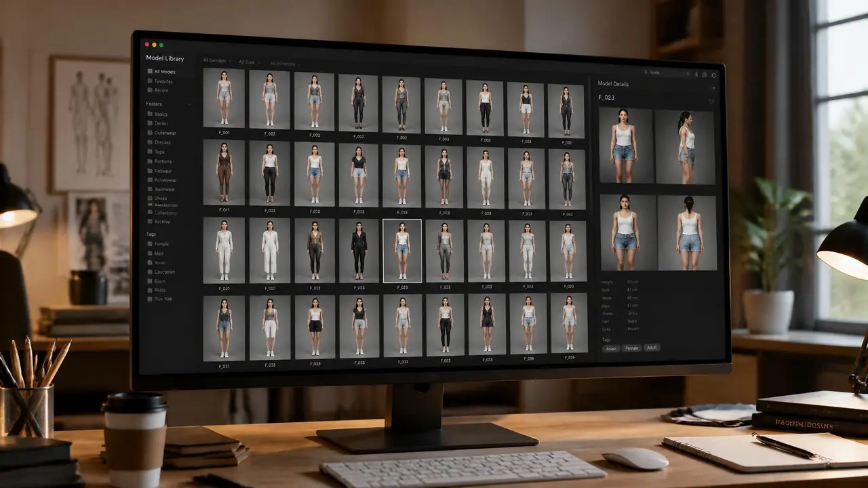Filter by the Female tag in sidebar
868x488 pixels.
159,244
